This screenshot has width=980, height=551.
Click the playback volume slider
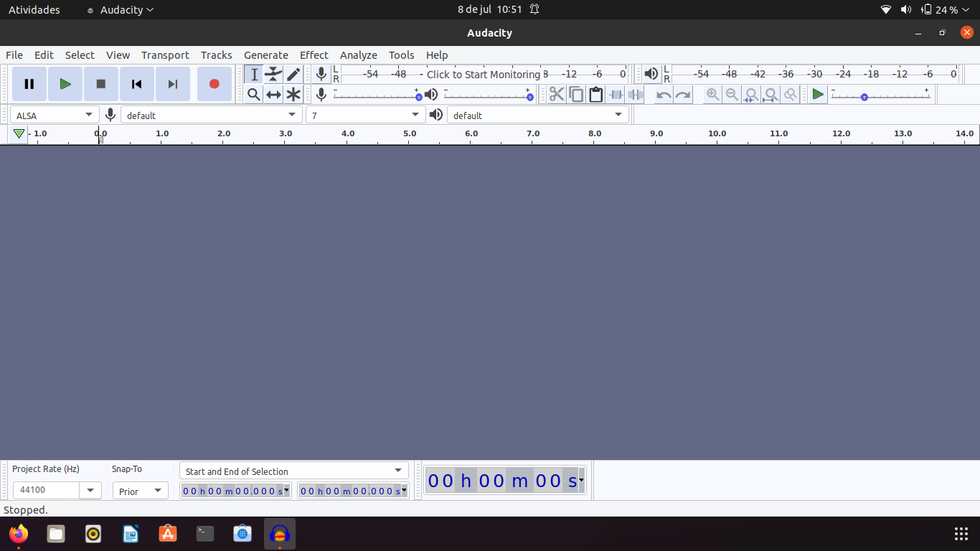click(x=489, y=95)
